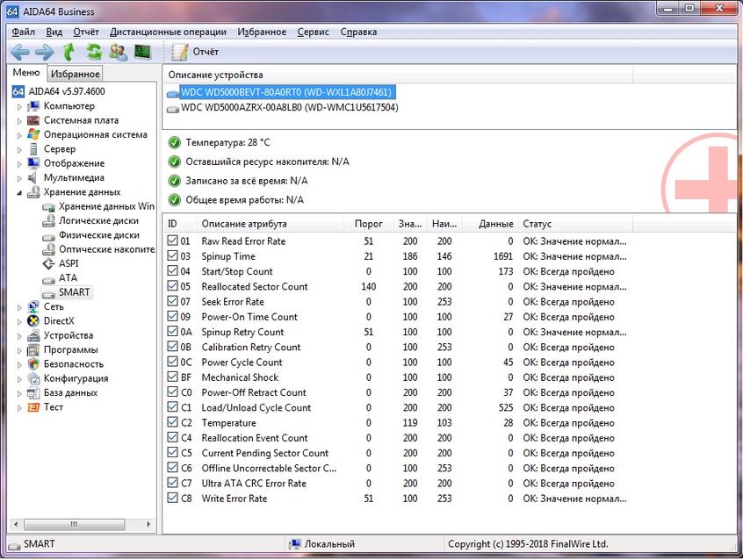Select Системная плата icon in the tree
This screenshot has width=743, height=560.
[33, 120]
